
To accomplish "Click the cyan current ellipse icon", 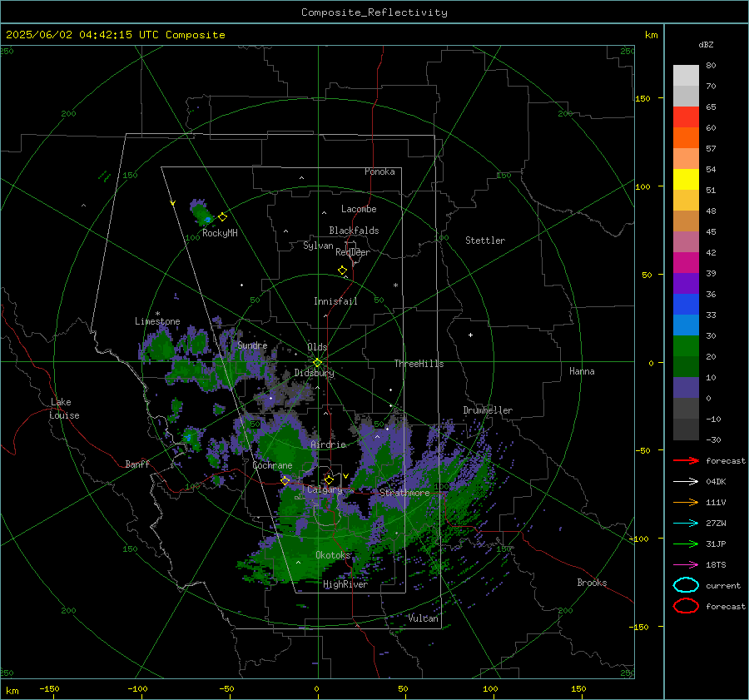I will 686,585.
